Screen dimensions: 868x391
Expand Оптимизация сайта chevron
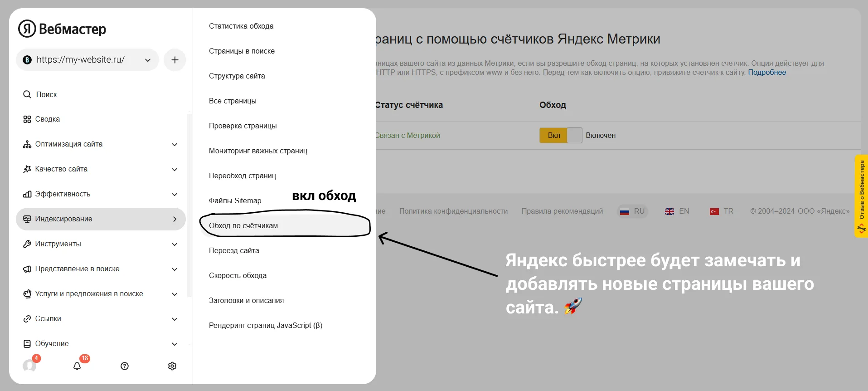pyautogui.click(x=175, y=144)
